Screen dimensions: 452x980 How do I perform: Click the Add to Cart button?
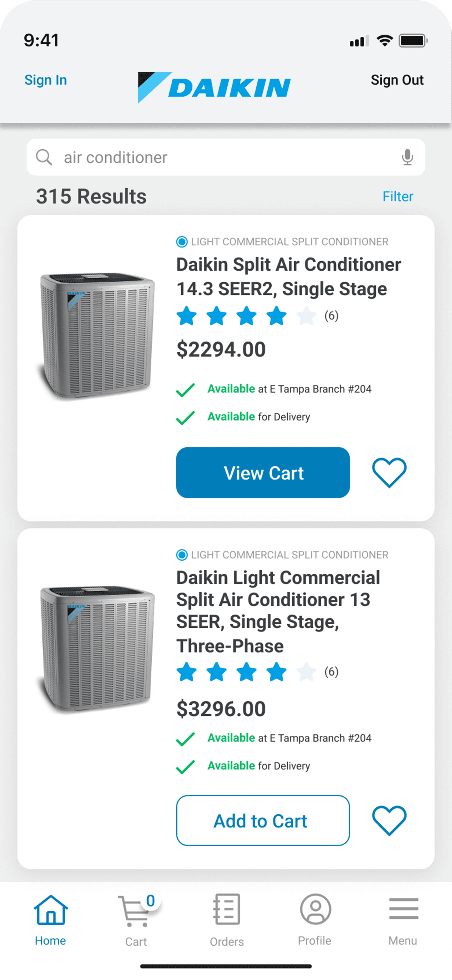263,821
